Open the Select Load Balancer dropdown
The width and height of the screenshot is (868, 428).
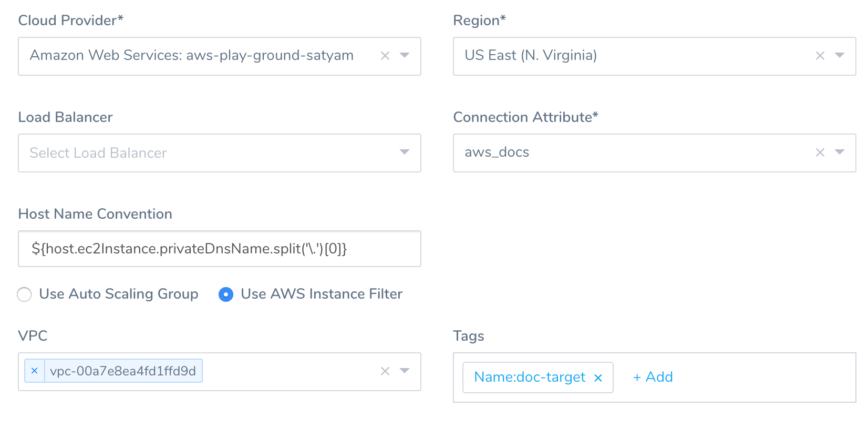(x=220, y=153)
